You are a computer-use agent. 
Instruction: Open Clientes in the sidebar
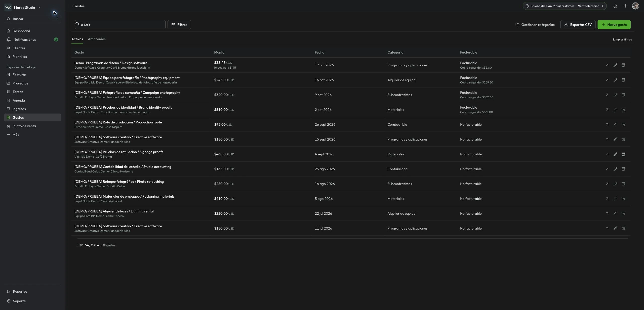click(x=32, y=48)
